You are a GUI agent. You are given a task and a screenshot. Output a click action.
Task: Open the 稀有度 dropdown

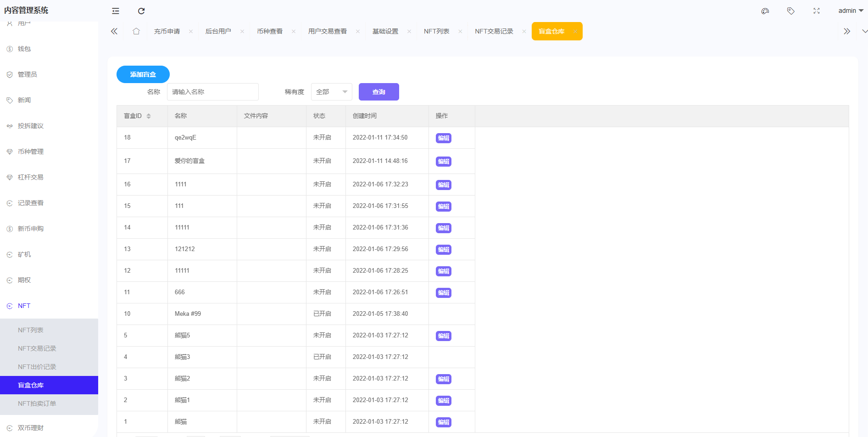click(x=331, y=92)
